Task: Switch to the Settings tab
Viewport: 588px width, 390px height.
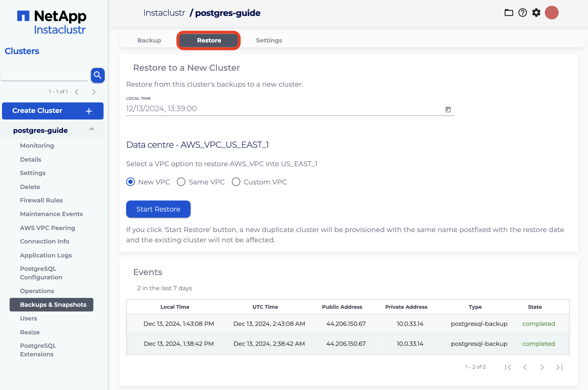Action: point(269,40)
